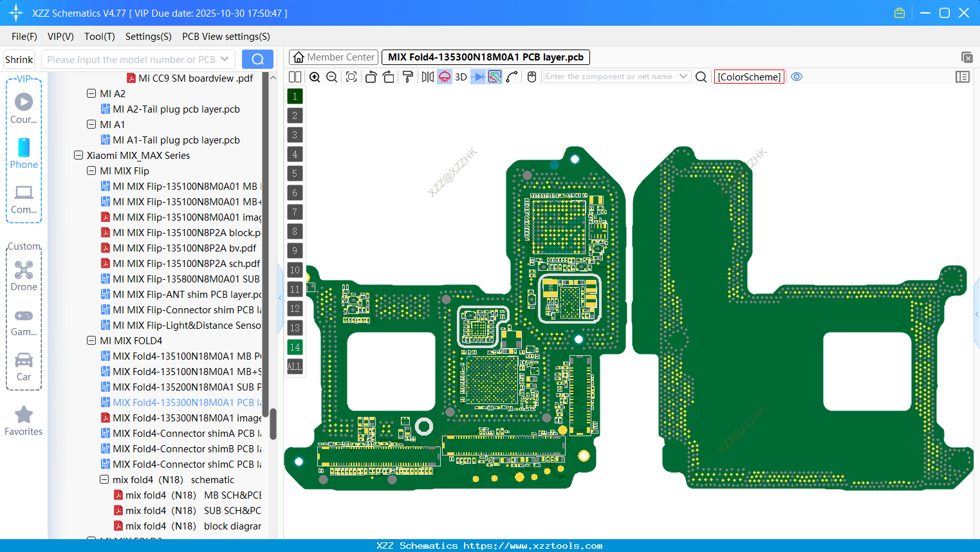The image size is (980, 552).
Task: Toggle the diode mode button
Action: click(x=476, y=76)
